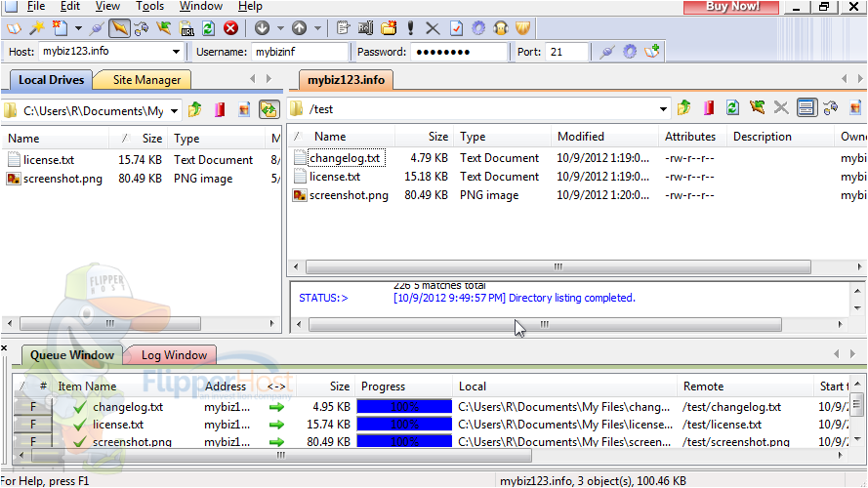Screen dimensions: 868x488
Task: Refresh the remote /test directory listing
Action: pos(732,107)
